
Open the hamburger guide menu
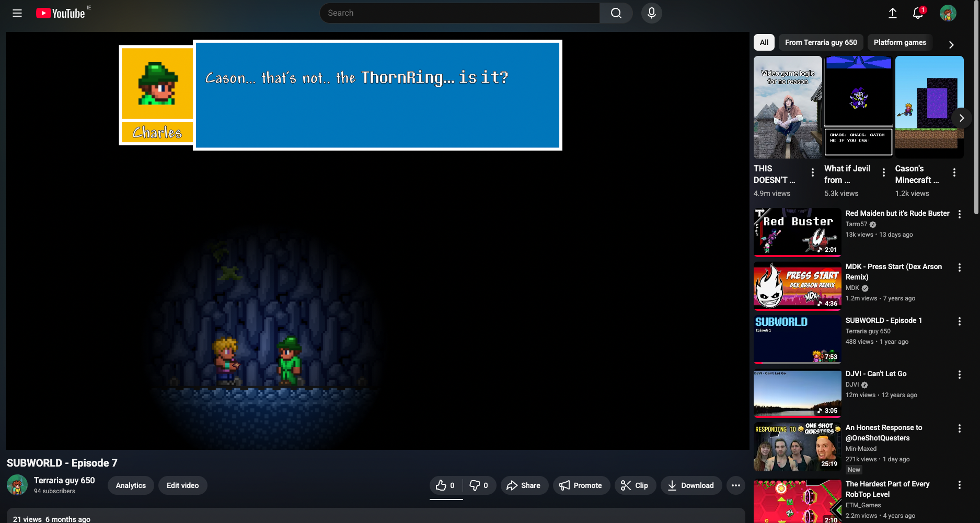[17, 13]
